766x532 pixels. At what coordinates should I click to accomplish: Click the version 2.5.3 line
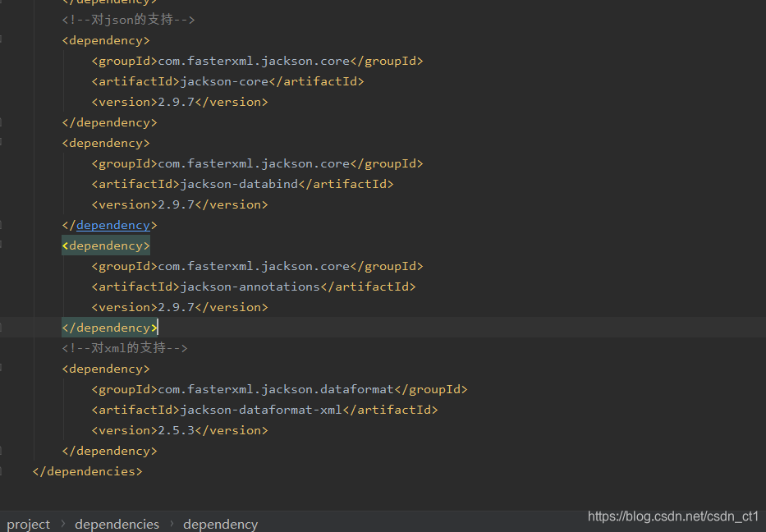(x=180, y=430)
